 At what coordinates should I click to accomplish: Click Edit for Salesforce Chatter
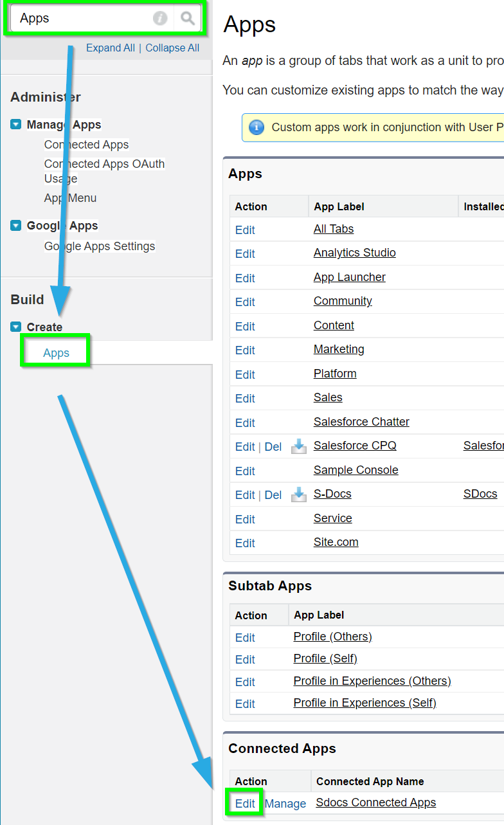[x=245, y=422]
